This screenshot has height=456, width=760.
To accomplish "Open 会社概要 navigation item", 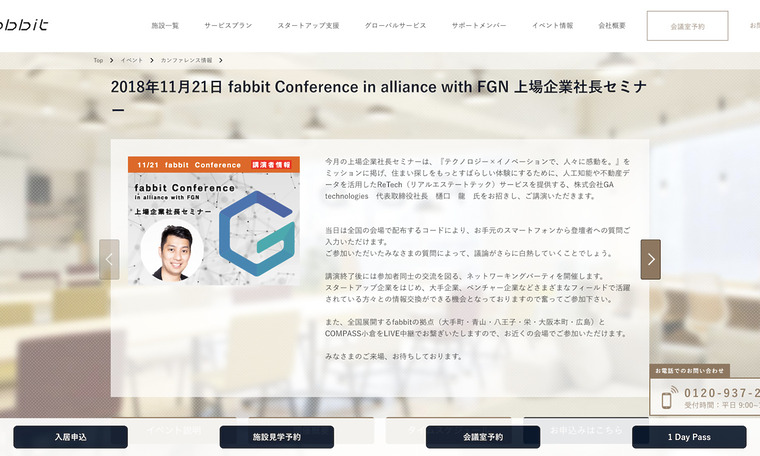I will [612, 26].
